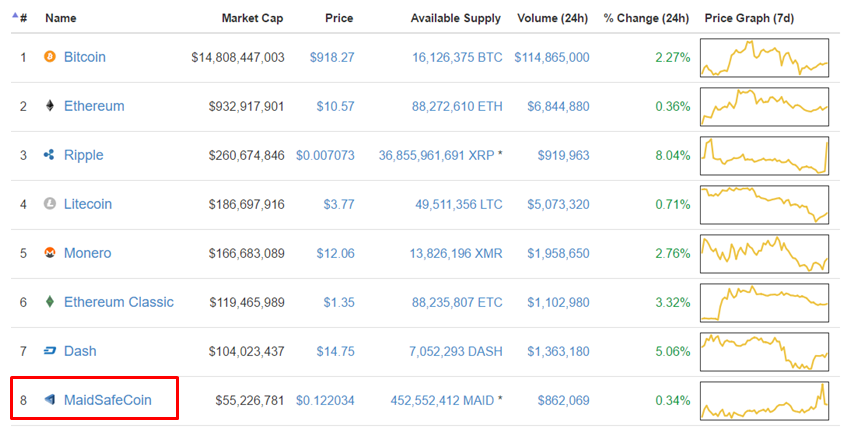Screen dimensions: 844x429
Task: Click Ethereum Classic price $1.35
Action: [339, 303]
